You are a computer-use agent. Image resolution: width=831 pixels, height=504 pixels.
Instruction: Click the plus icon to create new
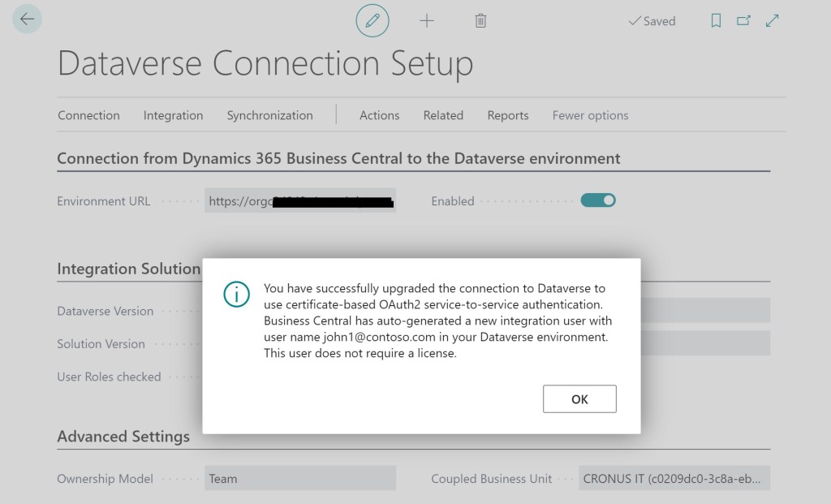point(427,21)
